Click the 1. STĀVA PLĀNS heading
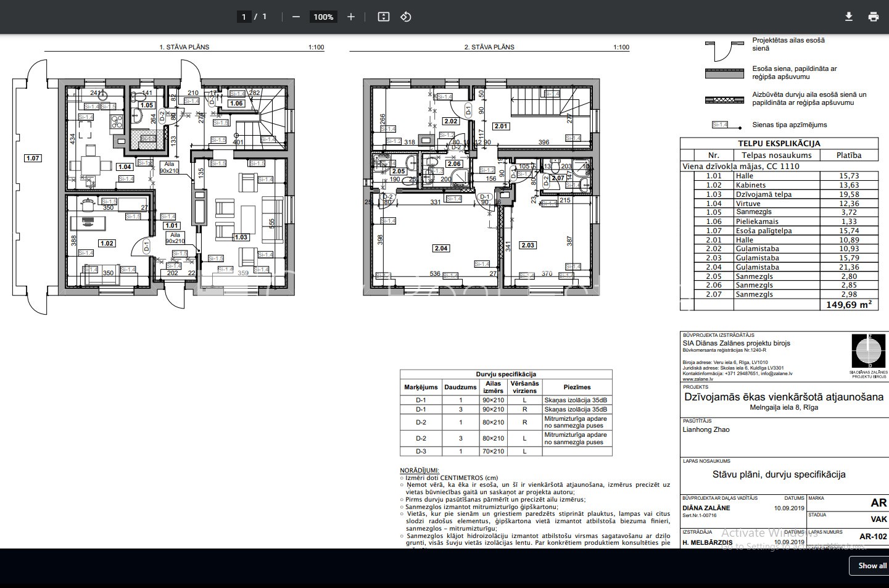The image size is (889, 588). click(184, 47)
